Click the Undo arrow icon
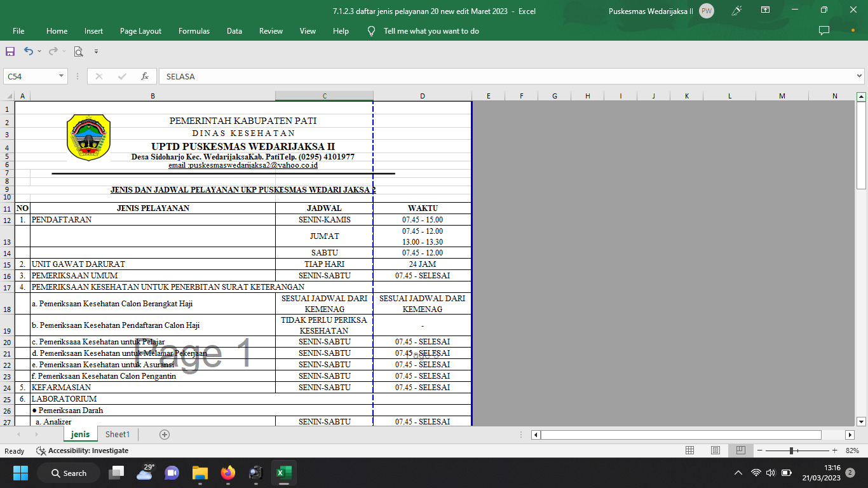868x488 pixels. 29,51
